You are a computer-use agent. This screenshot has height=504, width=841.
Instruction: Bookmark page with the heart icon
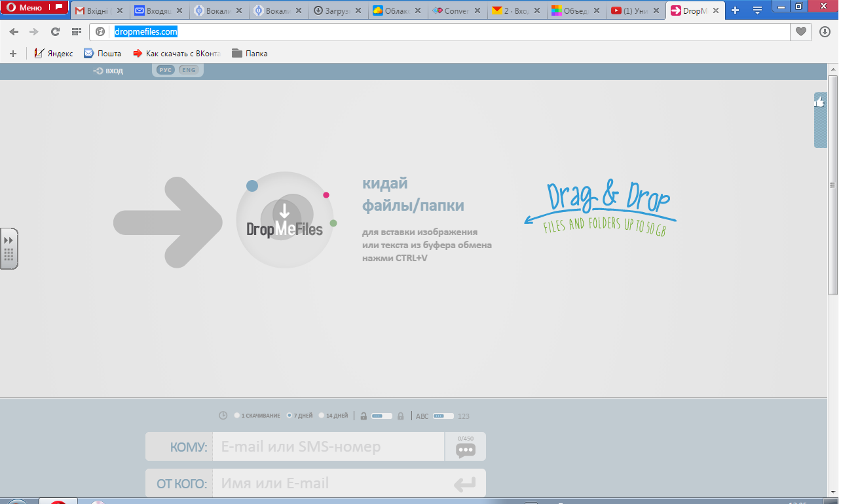click(801, 31)
